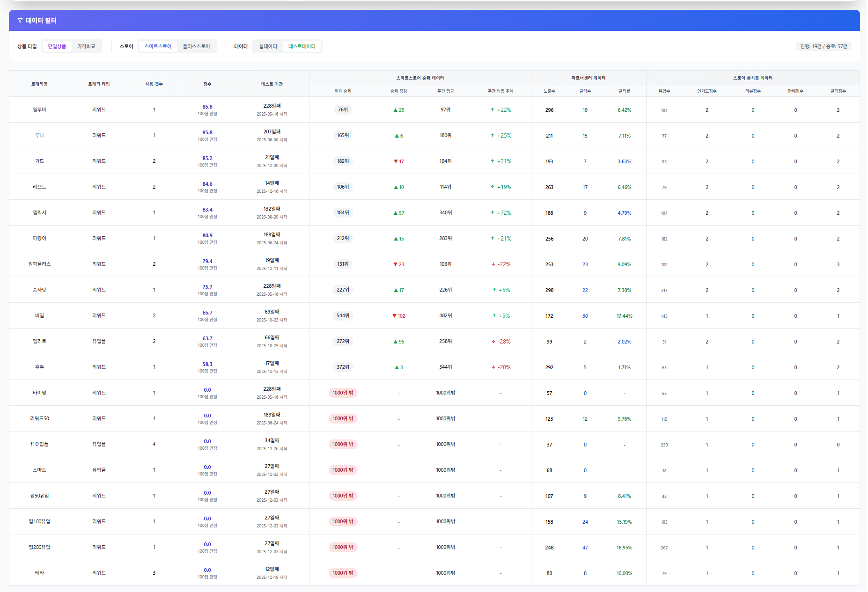Click the red down triangle in 가드 row
Image resolution: width=868 pixels, height=592 pixels.
coord(396,161)
